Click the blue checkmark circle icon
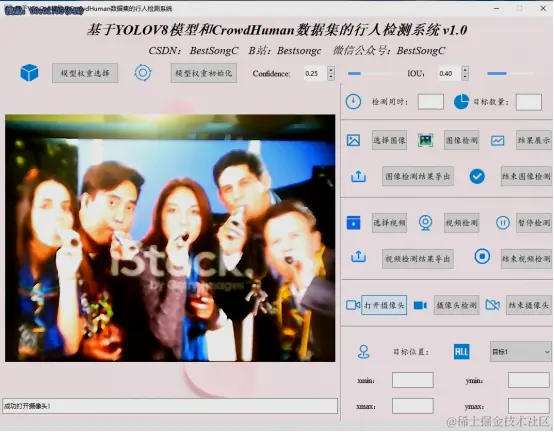 pyautogui.click(x=477, y=176)
